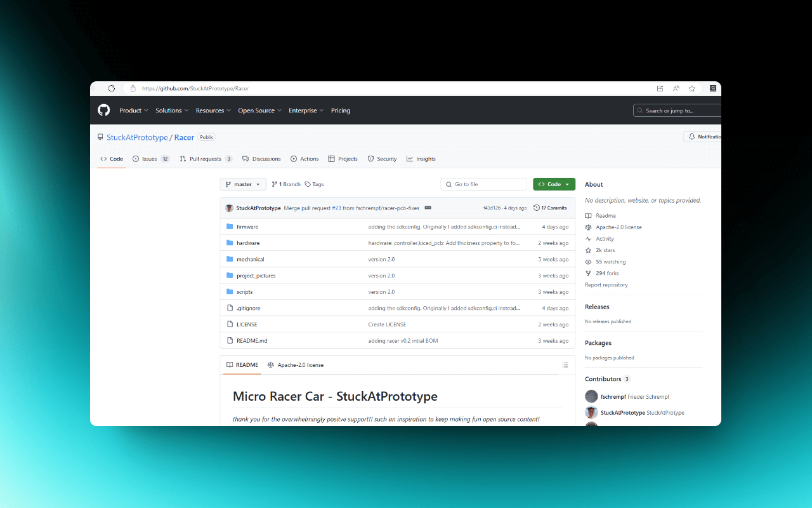Select the Code tab
Screen dimensions: 812x508
(x=112, y=159)
